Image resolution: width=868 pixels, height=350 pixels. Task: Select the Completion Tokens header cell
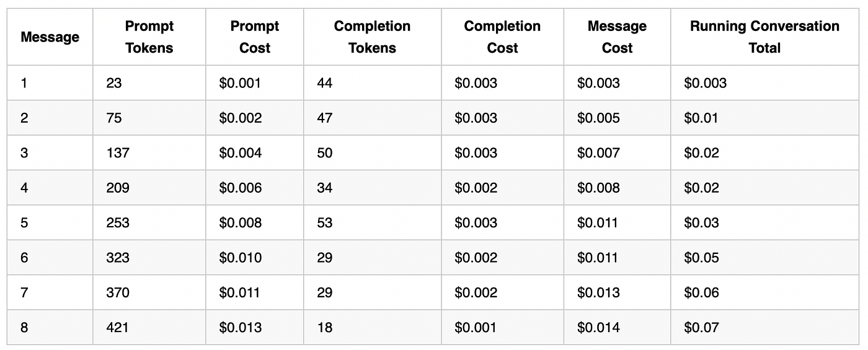(x=372, y=37)
